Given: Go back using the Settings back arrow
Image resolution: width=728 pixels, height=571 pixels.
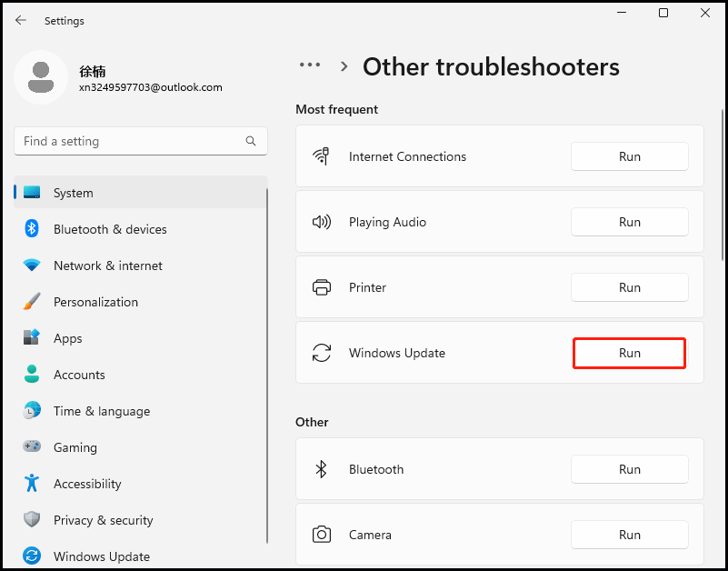Looking at the screenshot, I should point(20,20).
